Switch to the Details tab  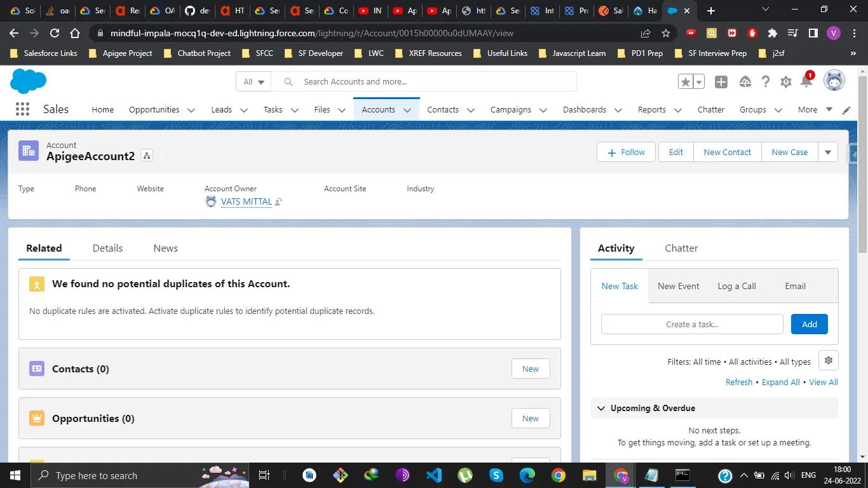point(107,248)
